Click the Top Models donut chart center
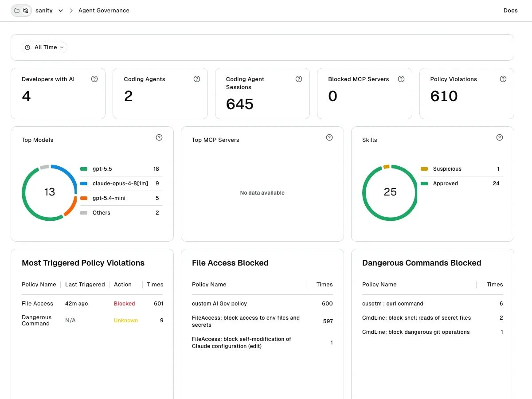This screenshot has width=532, height=399. pyautogui.click(x=50, y=192)
